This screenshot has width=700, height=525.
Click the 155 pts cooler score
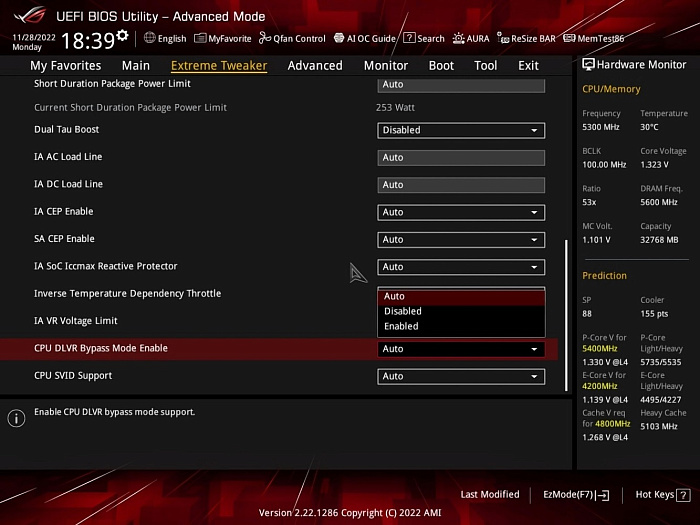coord(654,314)
